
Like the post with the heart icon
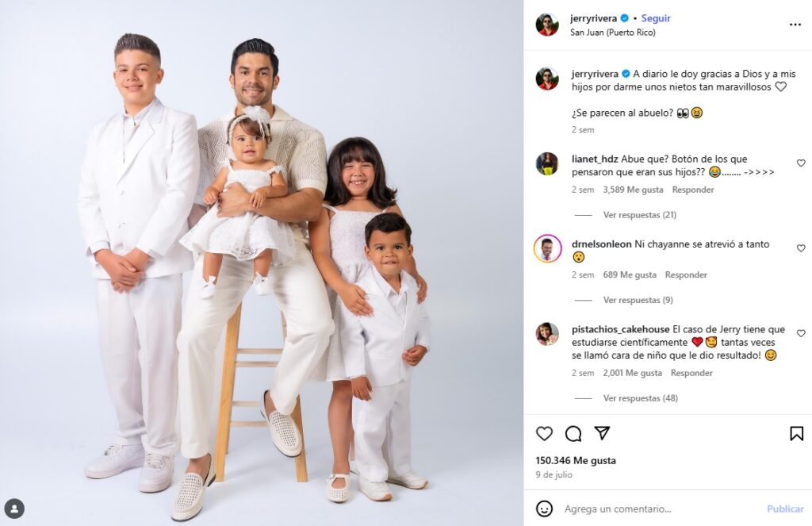click(544, 433)
